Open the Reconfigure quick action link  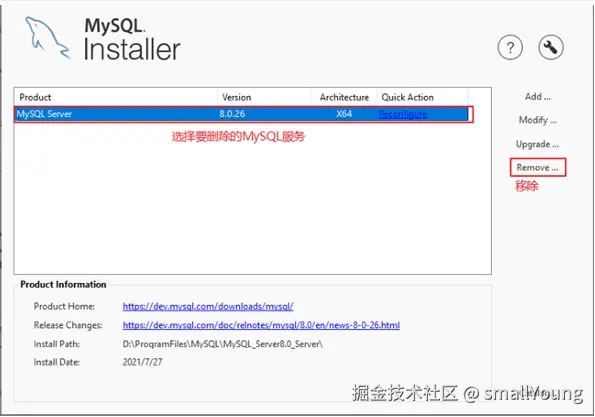coord(403,114)
